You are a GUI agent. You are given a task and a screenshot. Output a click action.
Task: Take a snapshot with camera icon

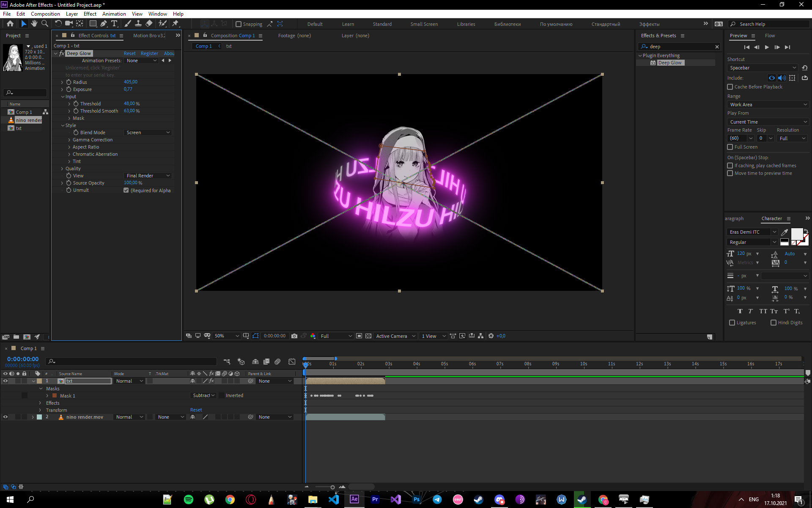(294, 336)
